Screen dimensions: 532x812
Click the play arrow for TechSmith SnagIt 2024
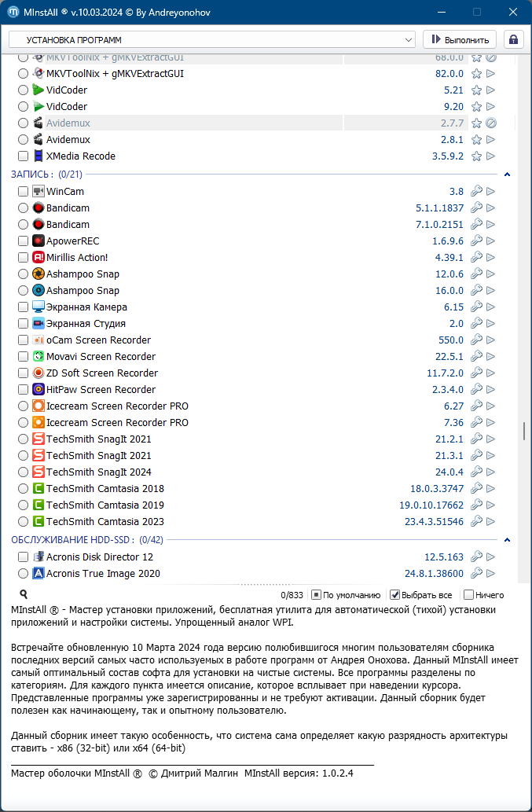click(491, 472)
